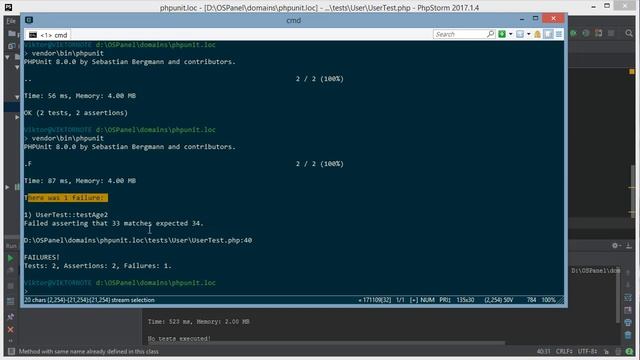Click 'Tests: 2, Assertions: 2, Failures: 1.'
Image resolution: width=640 pixels, height=360 pixels.
tap(98, 266)
